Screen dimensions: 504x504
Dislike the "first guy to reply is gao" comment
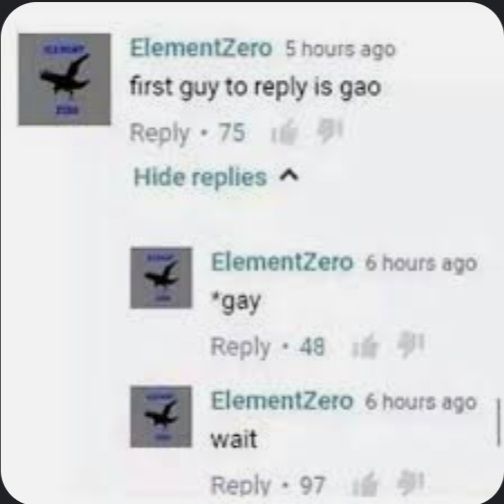[x=330, y=132]
